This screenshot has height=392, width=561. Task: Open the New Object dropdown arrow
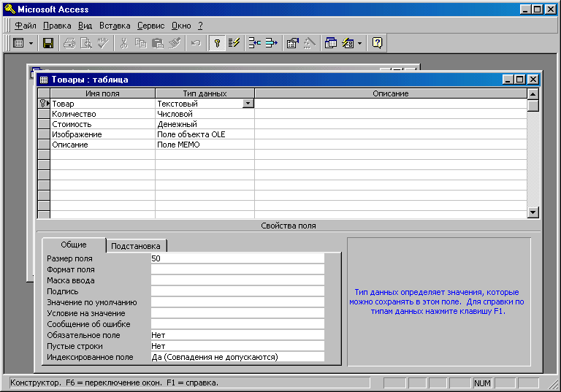point(360,43)
